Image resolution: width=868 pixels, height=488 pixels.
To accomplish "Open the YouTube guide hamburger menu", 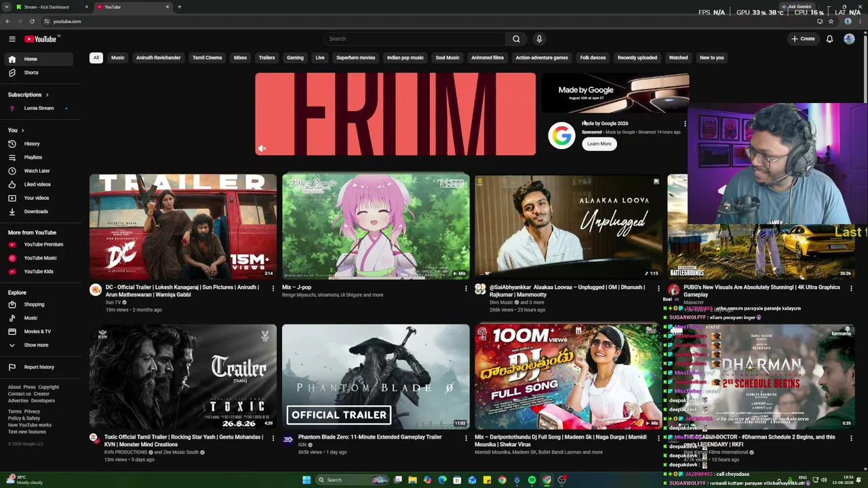I will point(12,39).
